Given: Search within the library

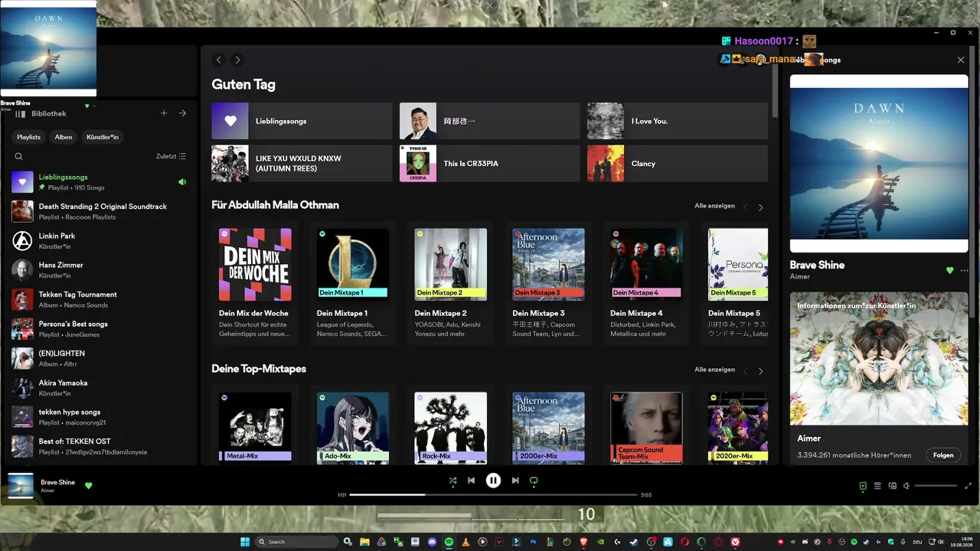Looking at the screenshot, I should (19, 156).
